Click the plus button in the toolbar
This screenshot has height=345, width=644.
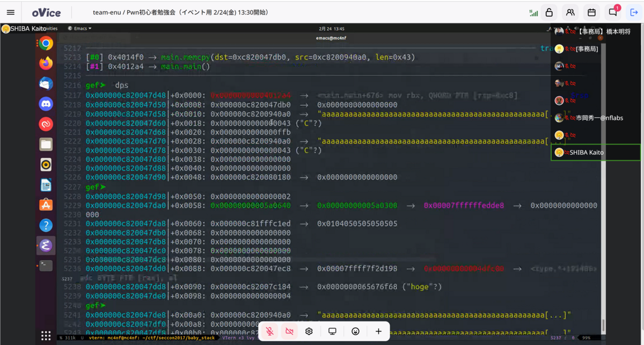pos(378,331)
